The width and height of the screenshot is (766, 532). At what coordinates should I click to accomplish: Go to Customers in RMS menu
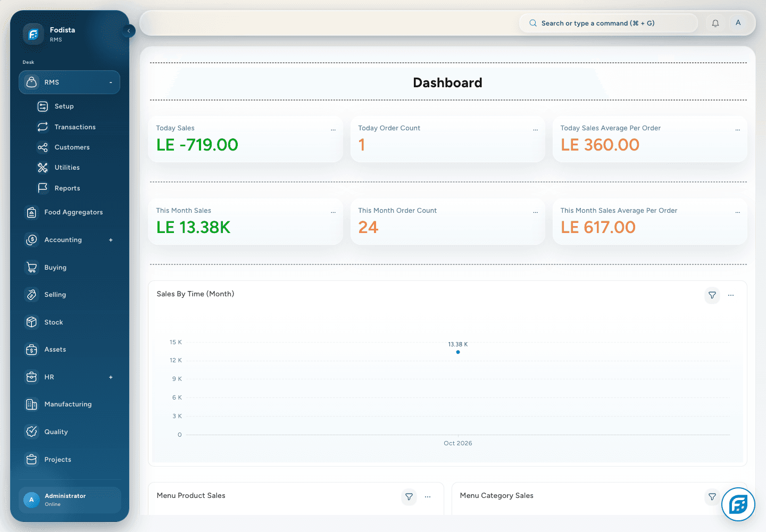point(73,147)
